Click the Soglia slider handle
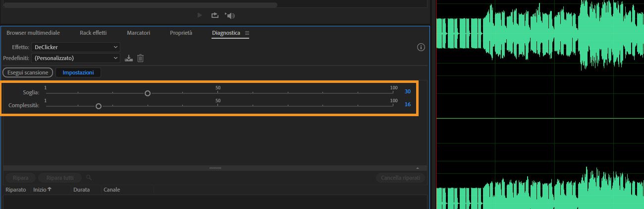Screen dimensions: 644x209 [x=148, y=93]
